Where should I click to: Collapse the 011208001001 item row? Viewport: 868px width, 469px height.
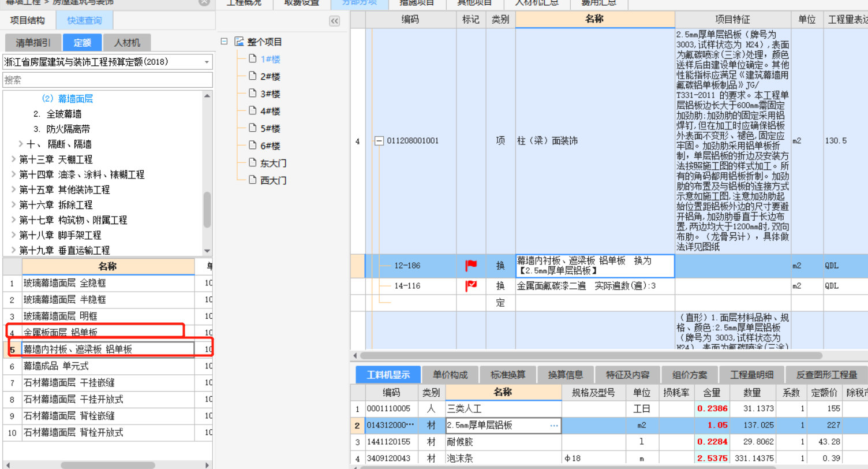tap(379, 141)
